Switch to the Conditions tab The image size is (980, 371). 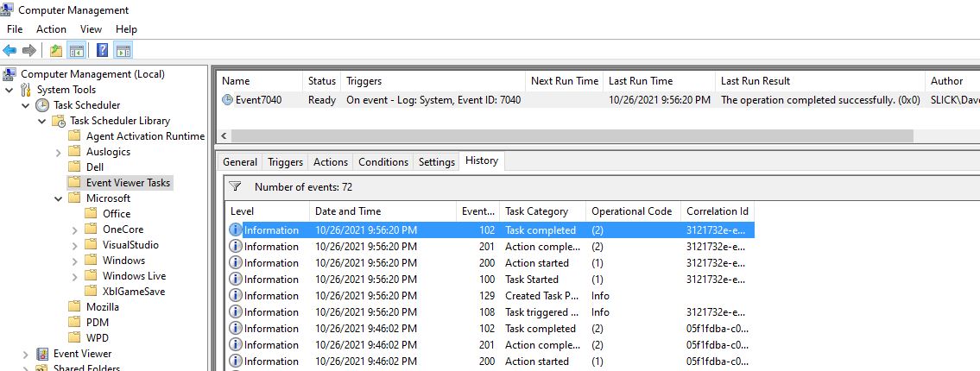point(383,161)
